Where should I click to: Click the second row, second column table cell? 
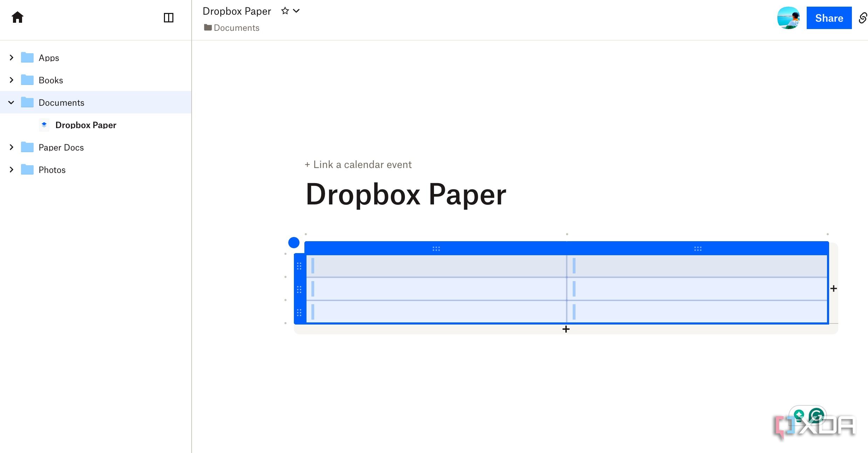click(697, 289)
